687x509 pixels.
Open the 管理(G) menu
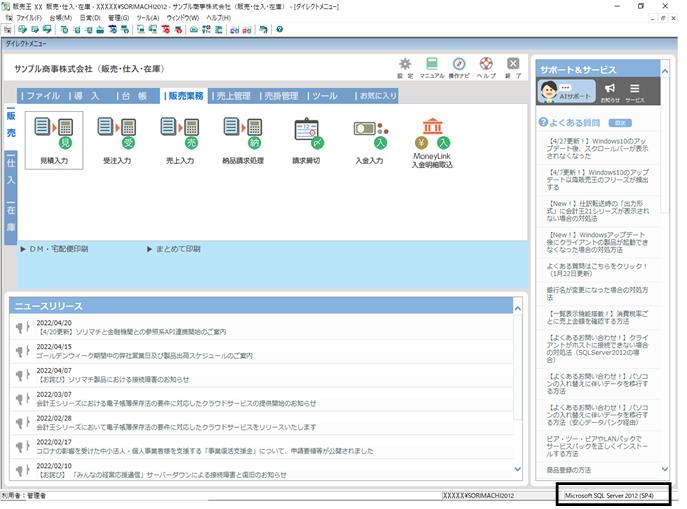119,18
